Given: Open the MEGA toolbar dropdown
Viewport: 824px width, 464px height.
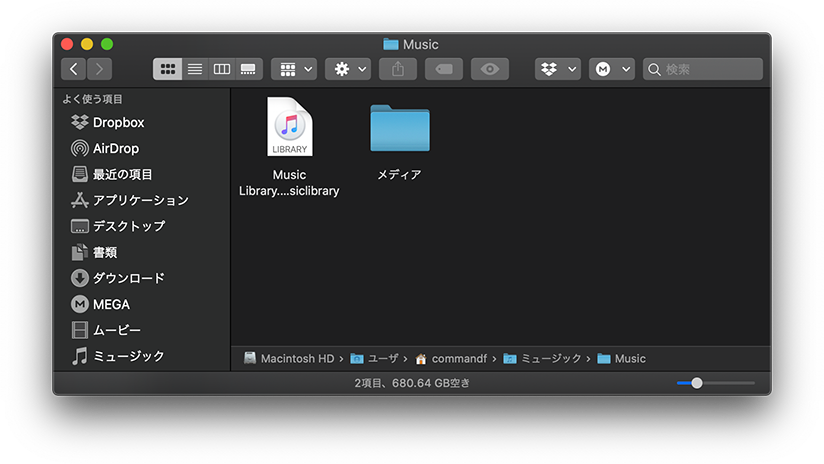Looking at the screenshot, I should [612, 69].
